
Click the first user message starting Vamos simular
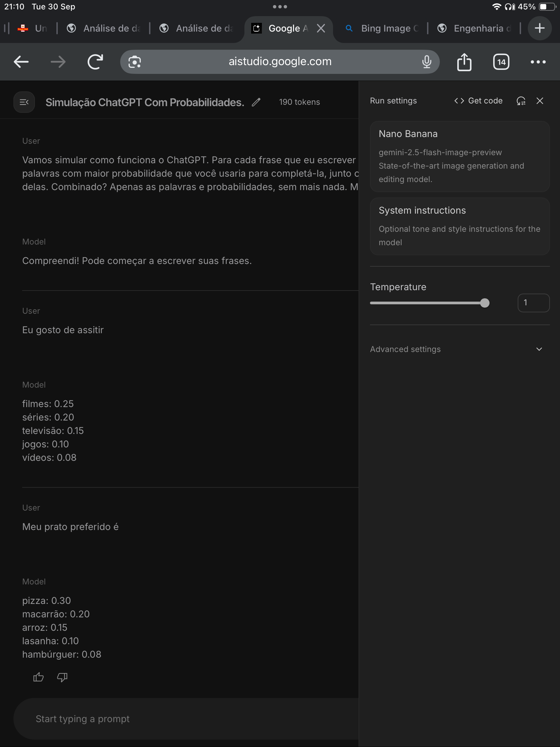190,173
